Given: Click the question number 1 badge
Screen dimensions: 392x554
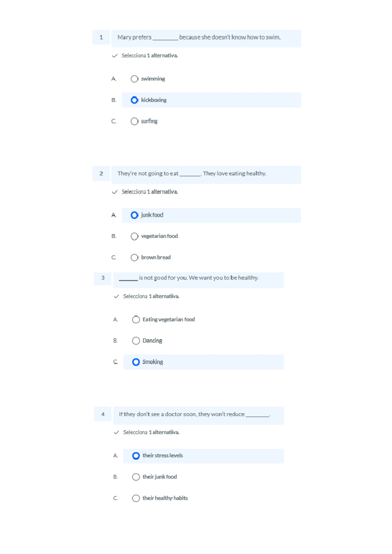Looking at the screenshot, I should (x=101, y=38).
